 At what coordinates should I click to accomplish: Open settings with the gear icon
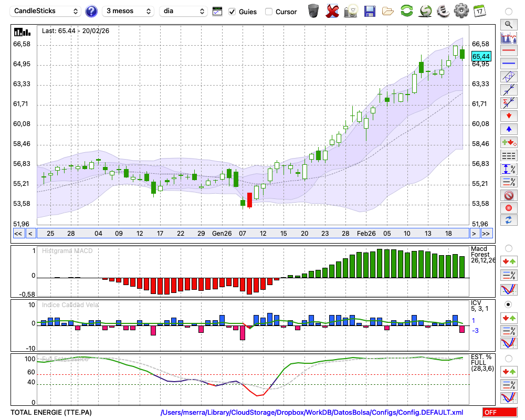pyautogui.click(x=461, y=11)
